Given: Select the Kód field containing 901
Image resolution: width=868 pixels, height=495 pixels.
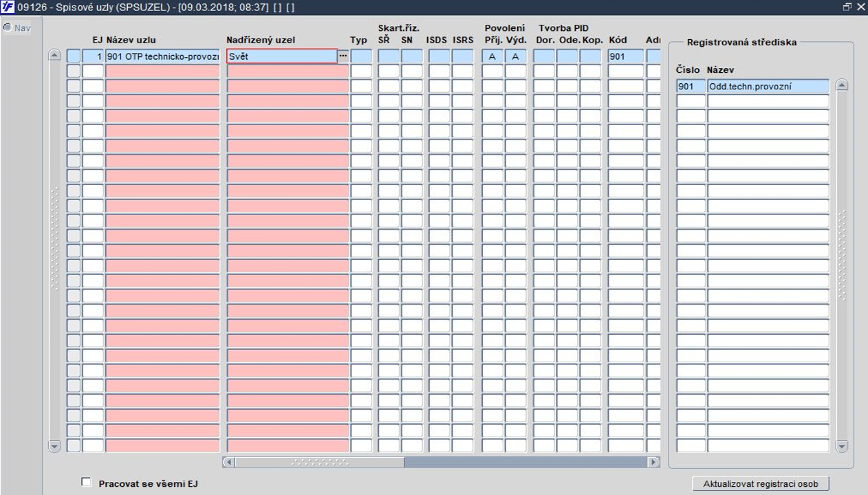Looking at the screenshot, I should point(626,56).
